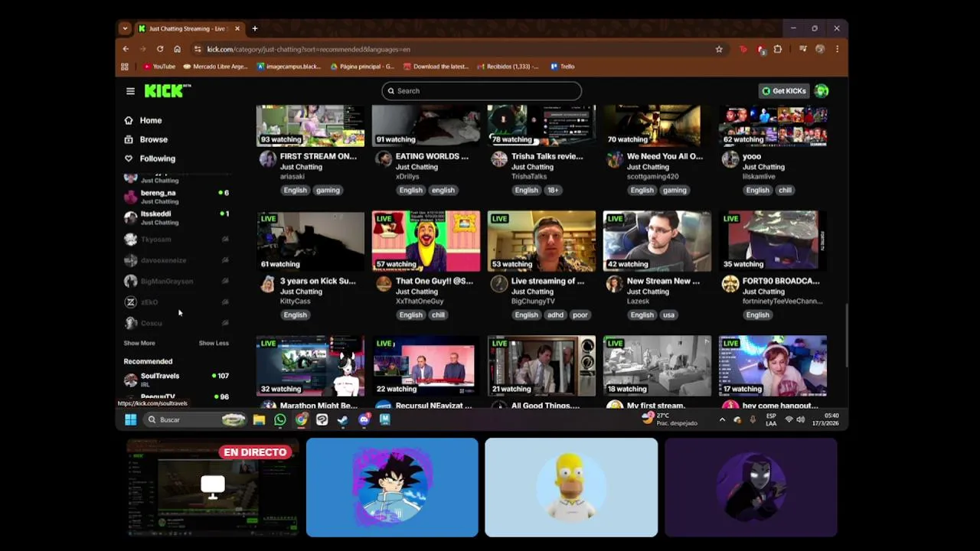
Task: Open the BigChungyTV stream thumbnail
Action: [x=541, y=241]
